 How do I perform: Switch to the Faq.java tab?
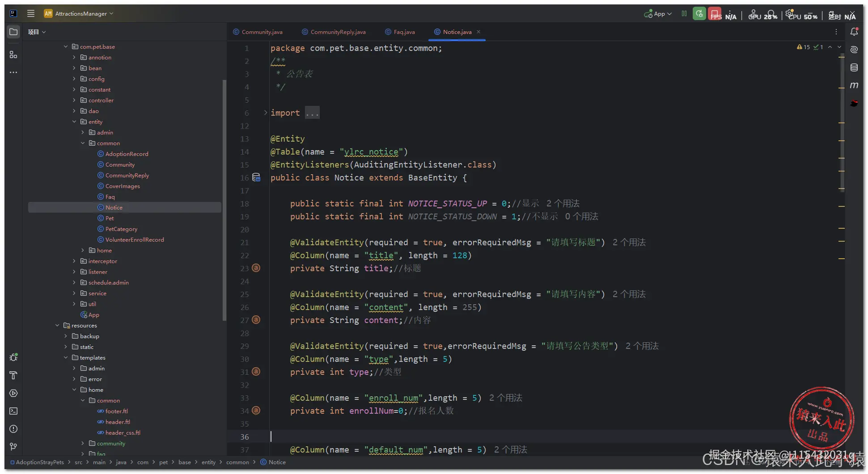tap(400, 32)
